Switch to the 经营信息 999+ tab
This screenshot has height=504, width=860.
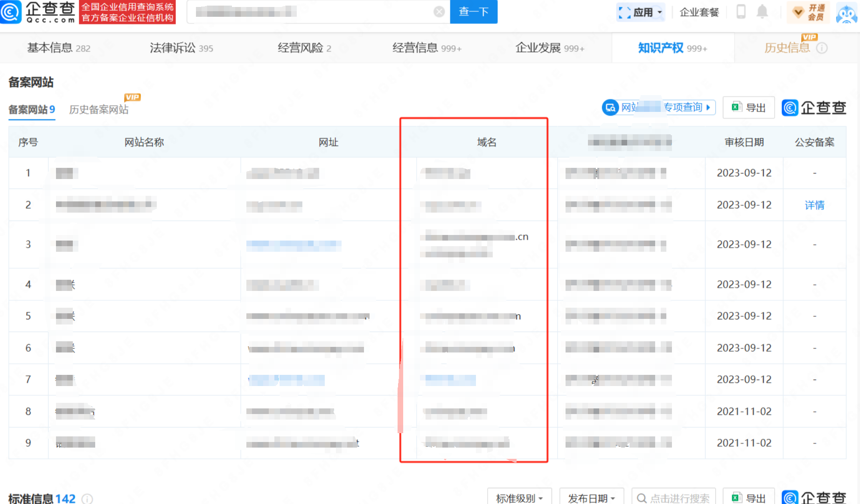[427, 48]
